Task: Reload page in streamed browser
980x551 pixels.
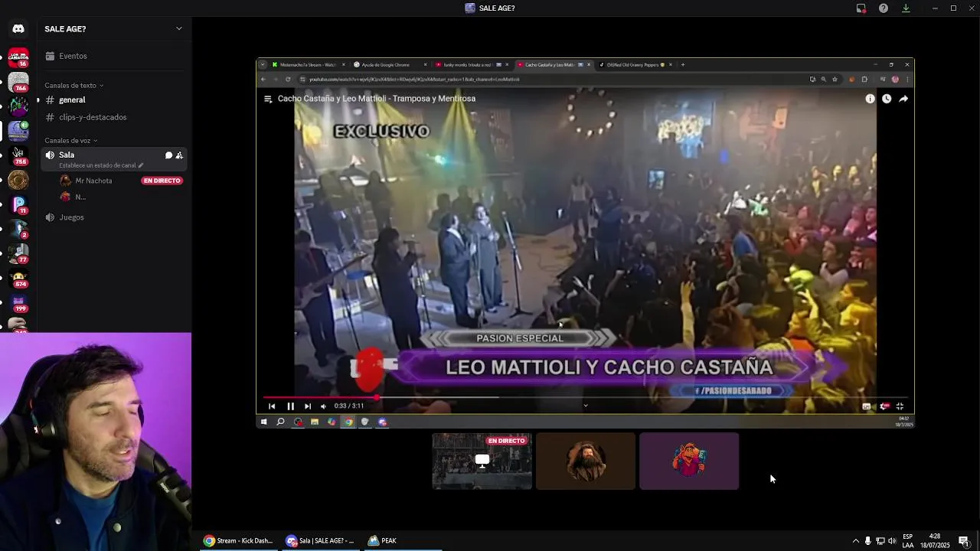Action: pos(288,79)
